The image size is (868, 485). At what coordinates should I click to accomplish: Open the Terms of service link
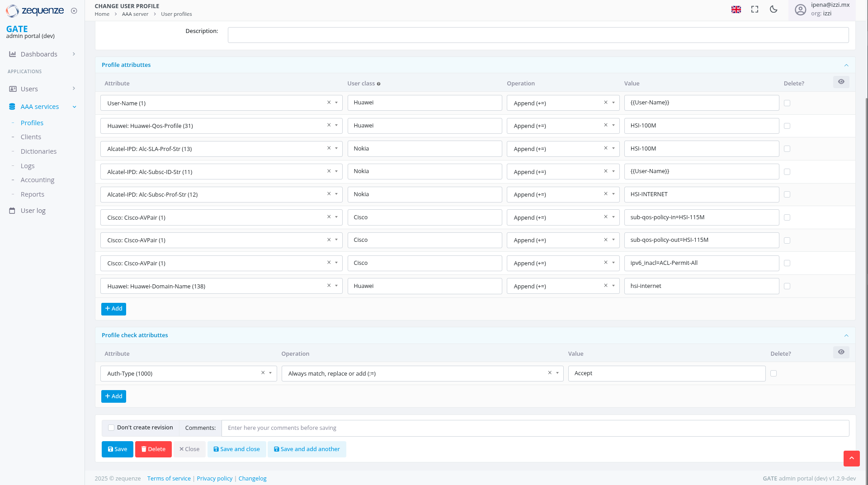point(169,478)
